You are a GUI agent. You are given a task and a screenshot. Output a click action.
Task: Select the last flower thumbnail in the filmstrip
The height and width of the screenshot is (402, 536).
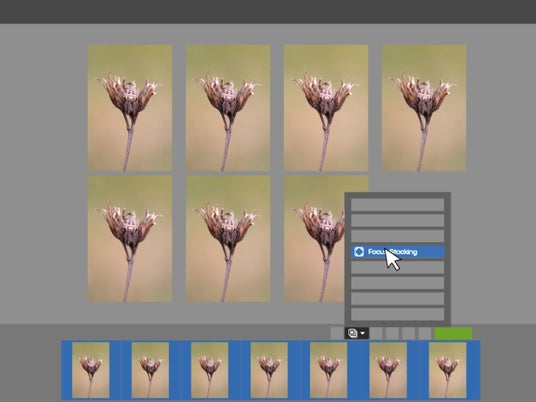[447, 370]
